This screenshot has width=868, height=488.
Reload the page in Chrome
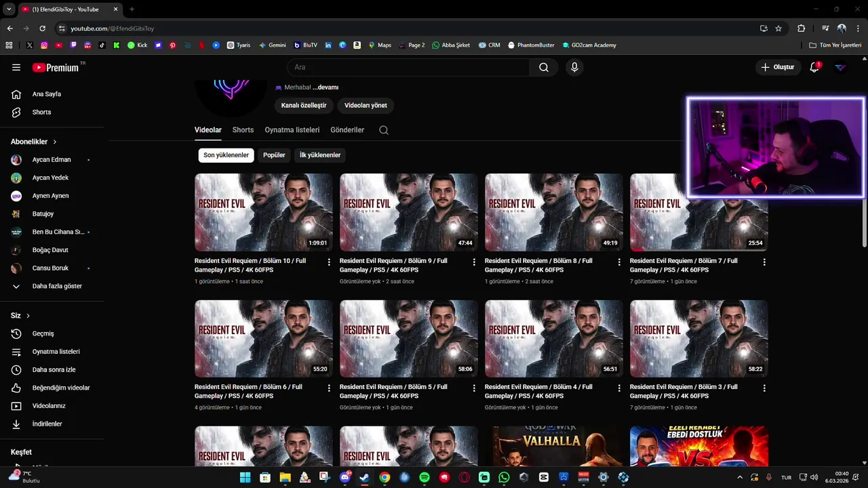[42, 28]
